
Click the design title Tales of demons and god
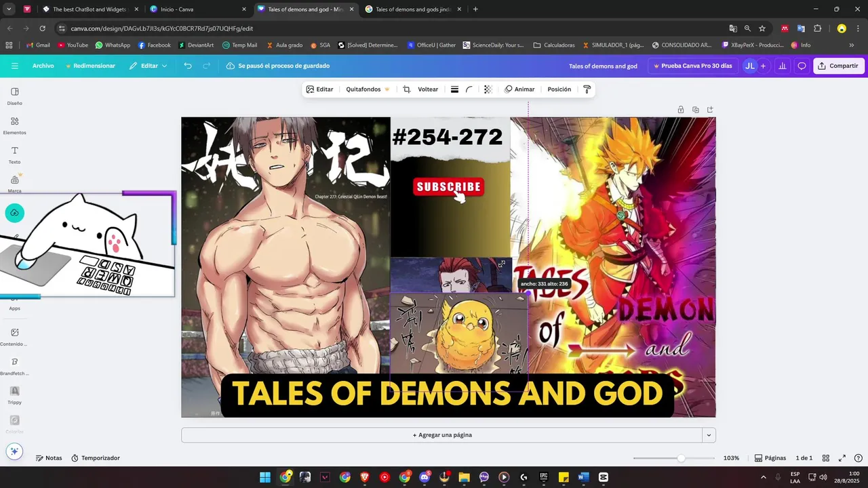click(x=603, y=66)
